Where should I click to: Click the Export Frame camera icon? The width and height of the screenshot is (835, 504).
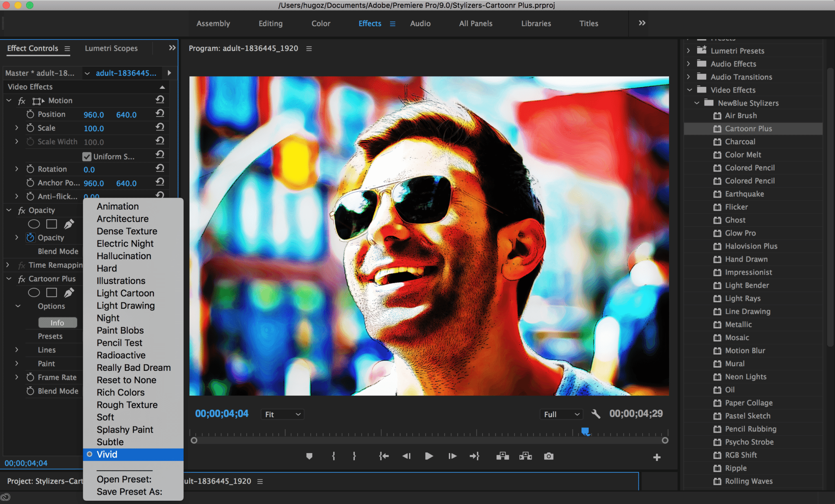tap(549, 456)
